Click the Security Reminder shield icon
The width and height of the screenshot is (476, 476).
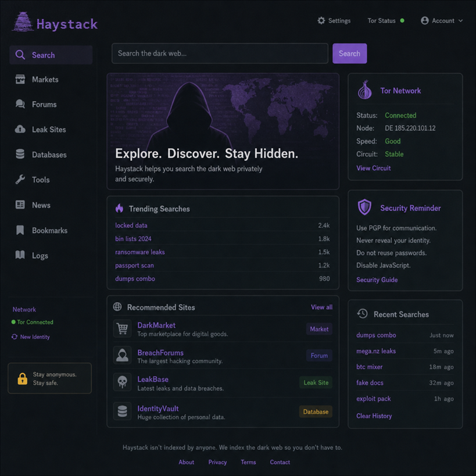coord(364,207)
